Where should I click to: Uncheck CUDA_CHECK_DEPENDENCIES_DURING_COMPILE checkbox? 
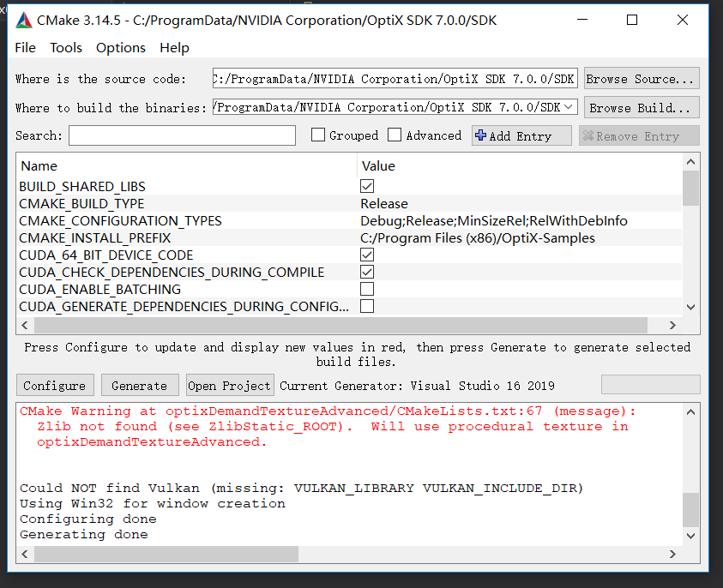[367, 272]
